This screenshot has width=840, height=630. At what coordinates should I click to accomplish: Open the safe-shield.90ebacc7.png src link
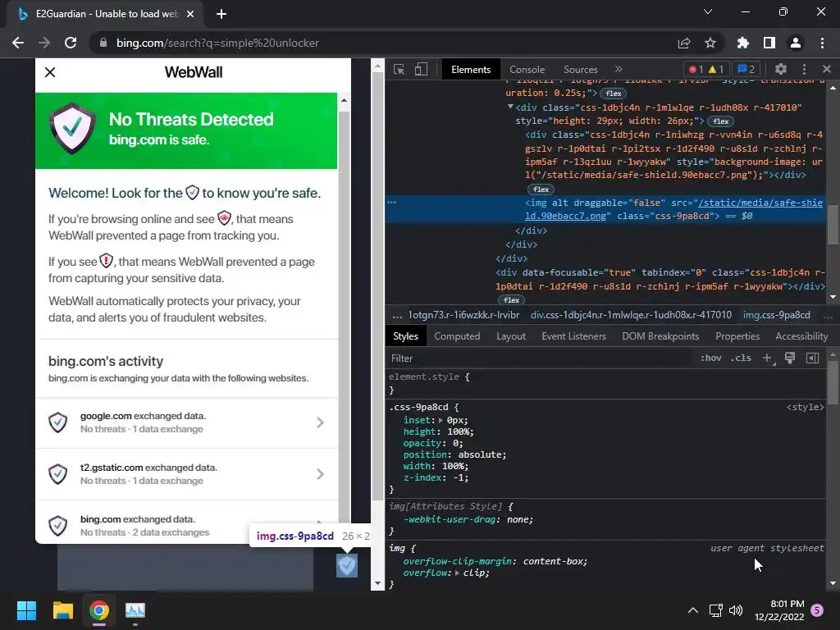[x=673, y=209]
